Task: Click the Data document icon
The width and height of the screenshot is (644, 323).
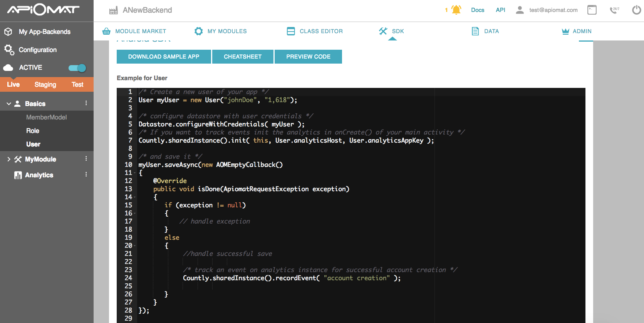Action: 475,31
